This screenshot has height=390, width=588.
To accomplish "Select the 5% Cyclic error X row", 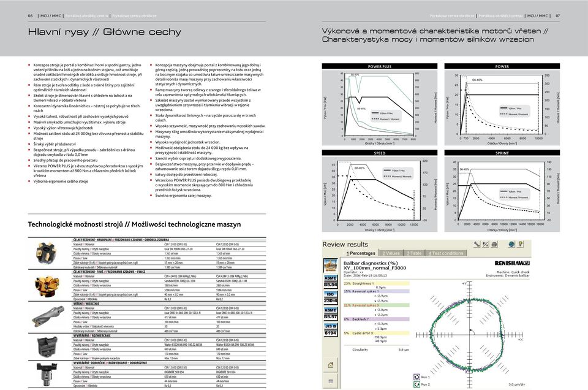I will (377, 333).
